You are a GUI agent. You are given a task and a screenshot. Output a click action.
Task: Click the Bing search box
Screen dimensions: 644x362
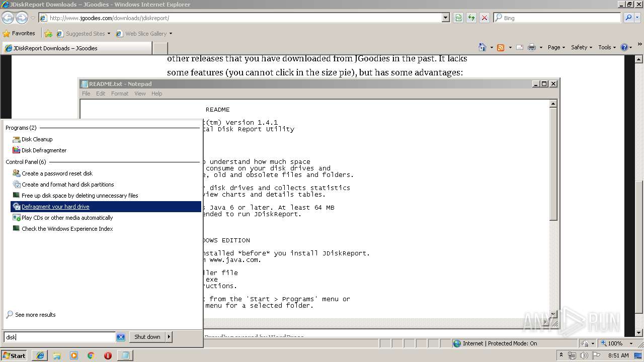557,18
